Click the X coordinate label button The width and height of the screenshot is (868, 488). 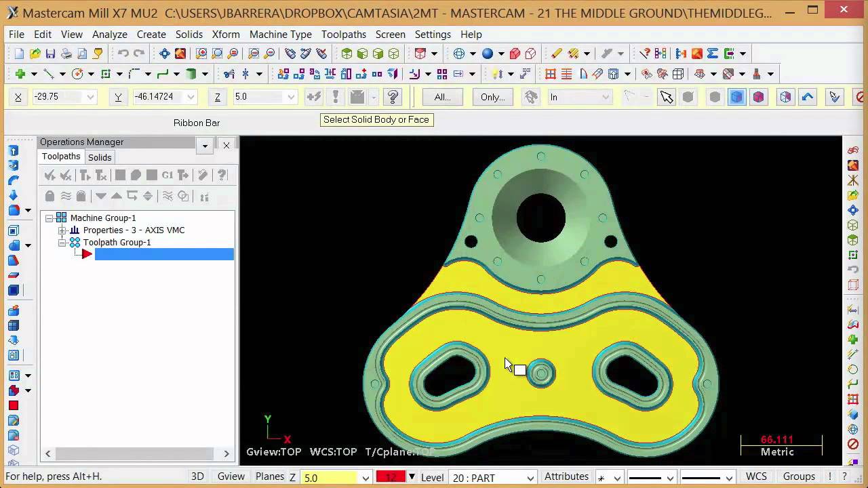pos(18,97)
